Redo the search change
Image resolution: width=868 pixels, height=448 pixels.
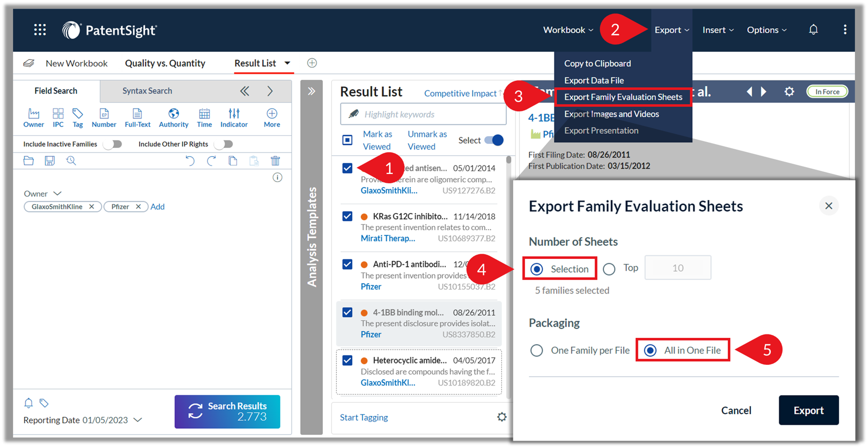click(x=211, y=161)
